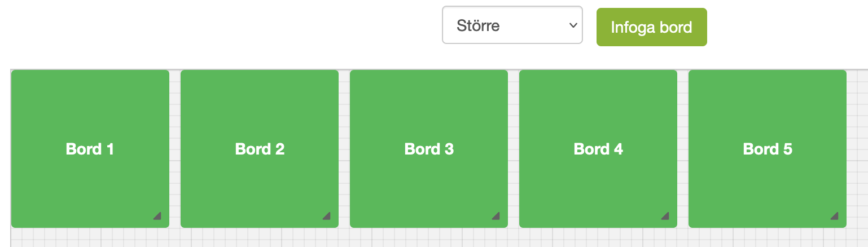This screenshot has width=868, height=247.
Task: Click empty grid canvas beneath the tables
Action: [429, 238]
